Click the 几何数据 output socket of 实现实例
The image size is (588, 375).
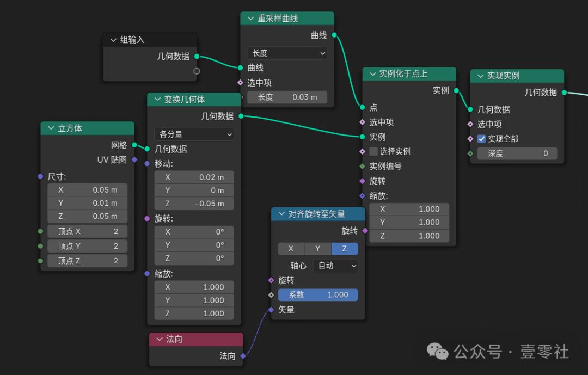pos(564,93)
